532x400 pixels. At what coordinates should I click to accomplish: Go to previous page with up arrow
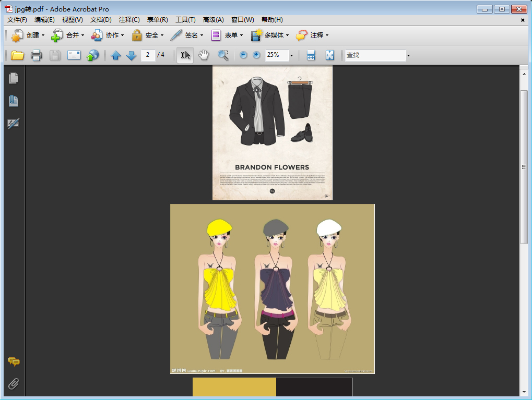[116, 55]
